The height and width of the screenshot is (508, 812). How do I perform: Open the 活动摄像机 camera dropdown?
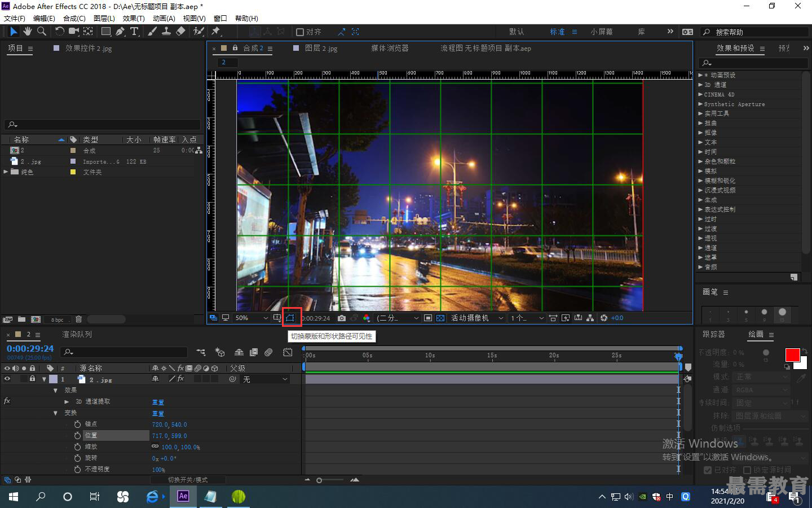click(x=476, y=318)
